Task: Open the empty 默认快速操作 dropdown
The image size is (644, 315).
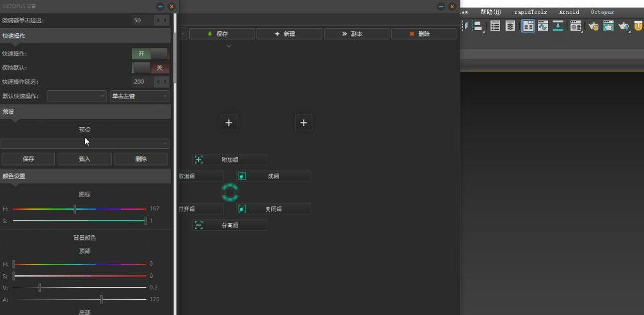Action: pyautogui.click(x=77, y=96)
